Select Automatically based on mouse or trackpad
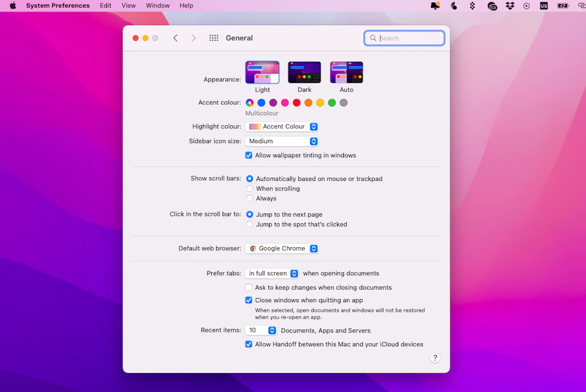 point(250,179)
